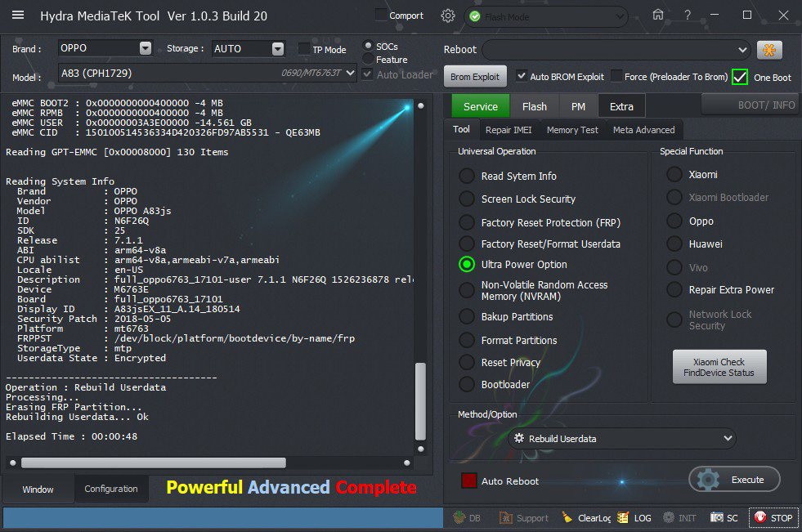Choose Repair Extra Power function

pyautogui.click(x=674, y=289)
